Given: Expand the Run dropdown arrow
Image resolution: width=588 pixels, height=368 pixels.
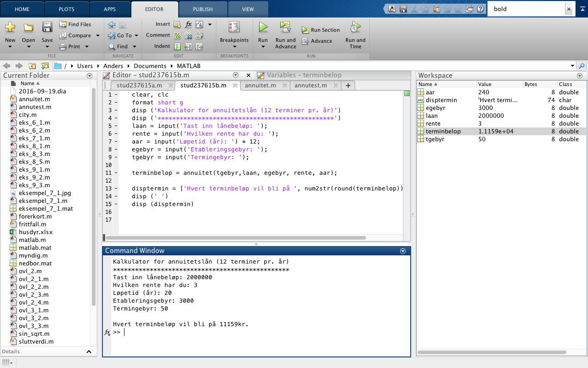Looking at the screenshot, I should pos(263,47).
